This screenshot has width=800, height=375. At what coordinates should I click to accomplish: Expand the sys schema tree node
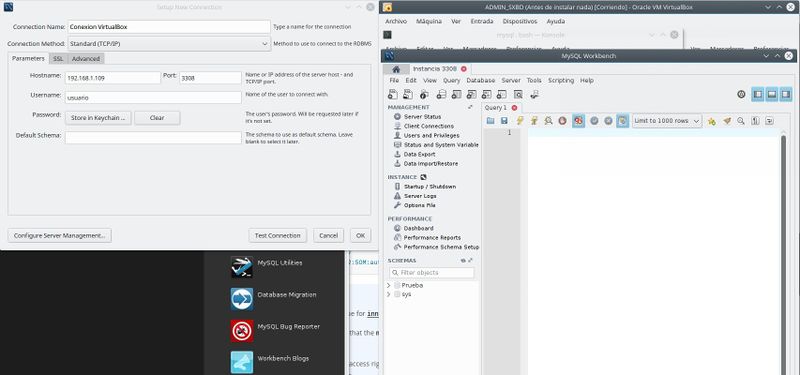pyautogui.click(x=389, y=294)
